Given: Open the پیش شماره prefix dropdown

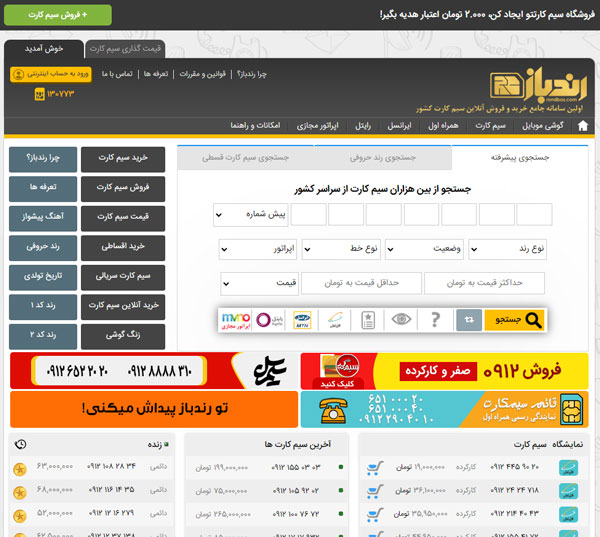Looking at the screenshot, I should [251, 215].
